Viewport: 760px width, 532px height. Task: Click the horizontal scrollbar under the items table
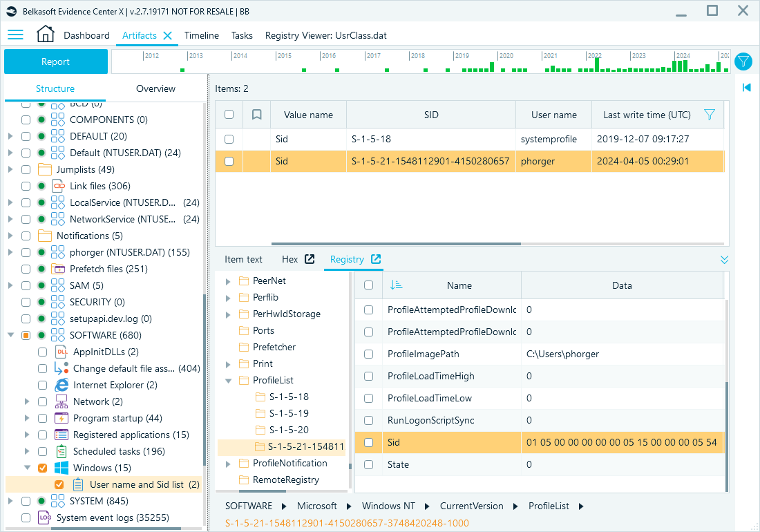396,244
